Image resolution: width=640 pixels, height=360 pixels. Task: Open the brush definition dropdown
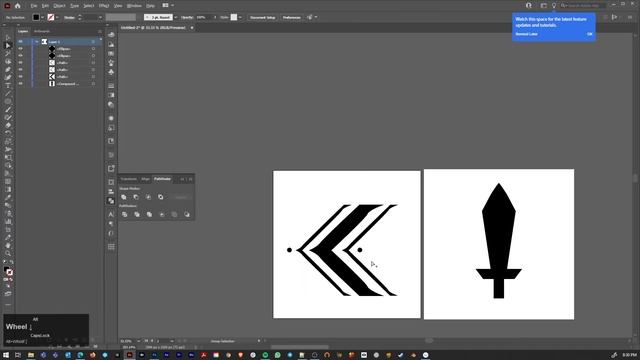click(176, 18)
